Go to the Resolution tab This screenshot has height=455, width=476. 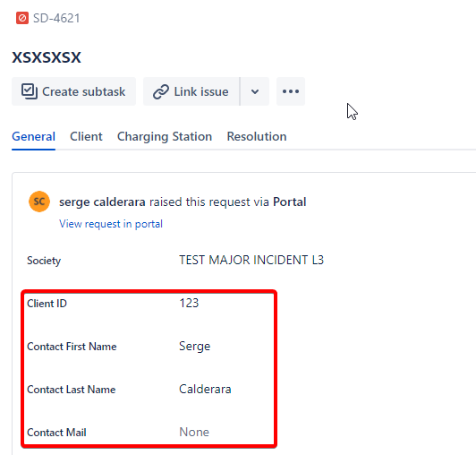pyautogui.click(x=257, y=136)
